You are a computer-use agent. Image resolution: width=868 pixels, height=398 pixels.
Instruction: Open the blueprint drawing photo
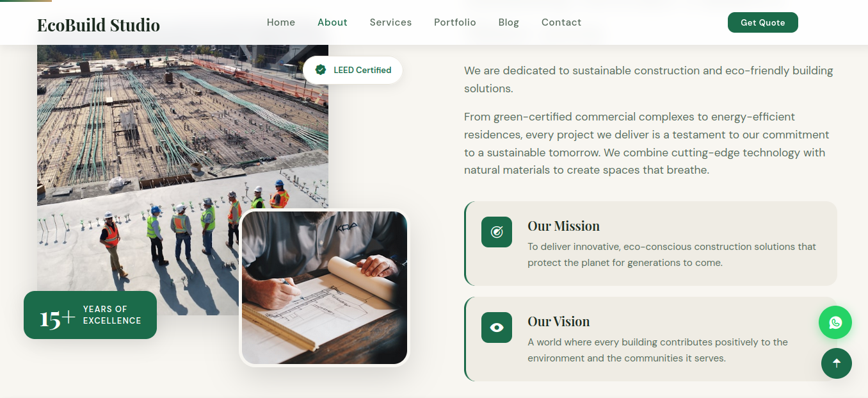coord(324,288)
